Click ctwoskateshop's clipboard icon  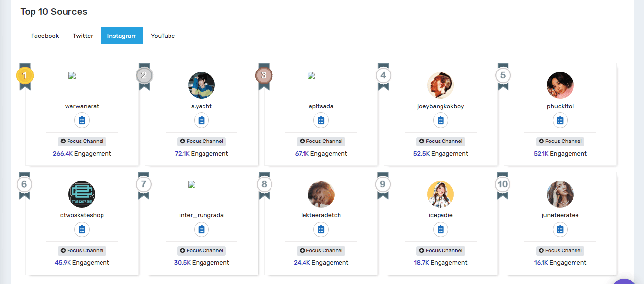tap(82, 230)
